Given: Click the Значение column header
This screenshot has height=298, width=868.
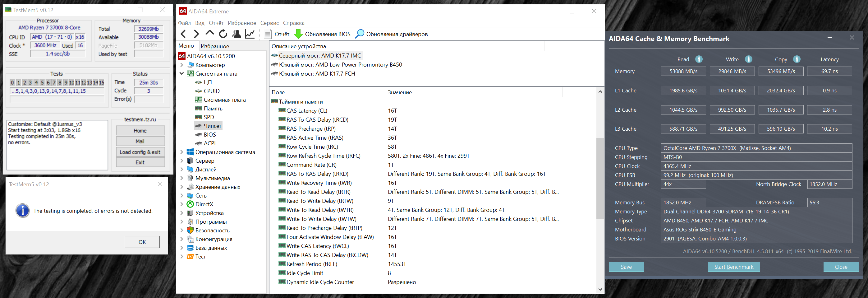Looking at the screenshot, I should [x=474, y=92].
